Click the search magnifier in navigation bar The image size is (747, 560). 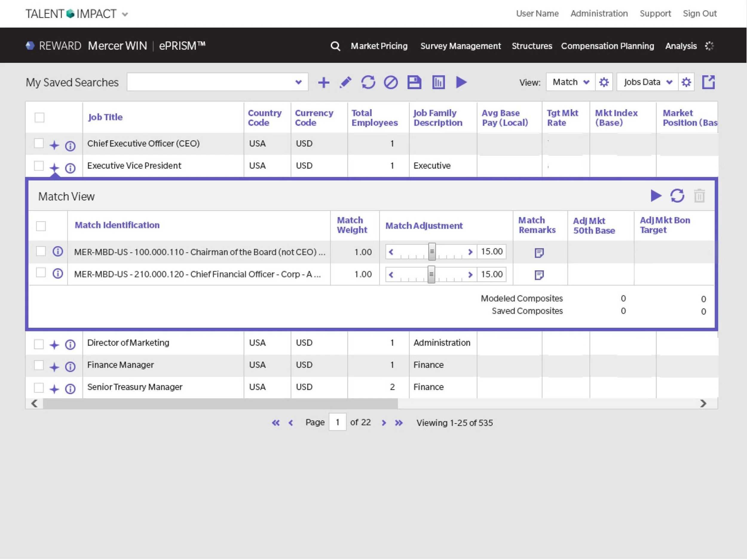335,46
